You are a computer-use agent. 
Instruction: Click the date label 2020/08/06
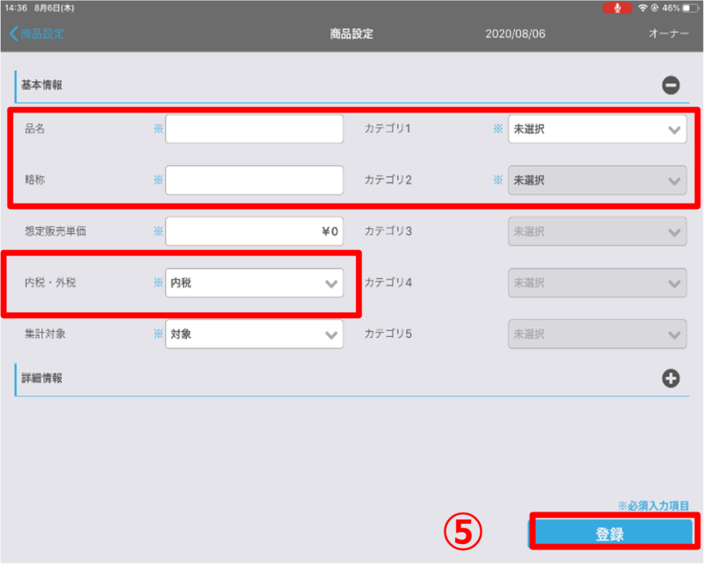tap(516, 33)
